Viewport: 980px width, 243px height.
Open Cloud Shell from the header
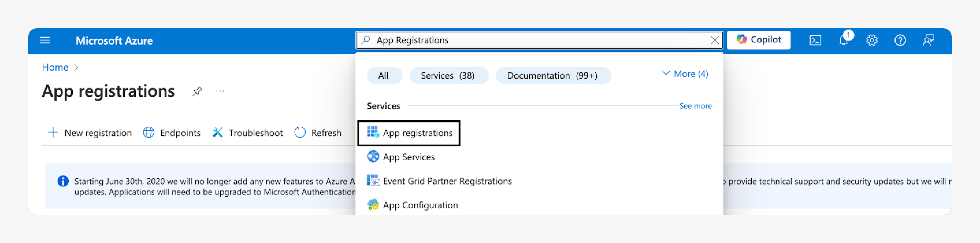click(x=815, y=41)
